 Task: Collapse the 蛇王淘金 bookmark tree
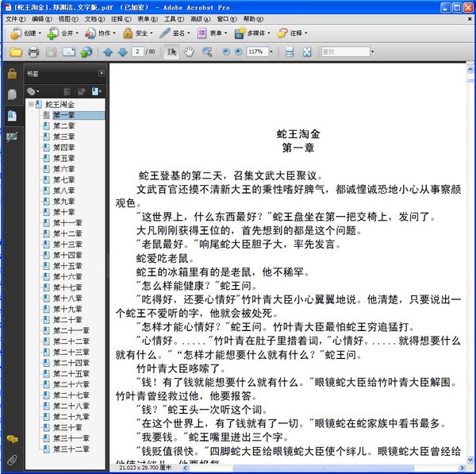tap(31, 104)
